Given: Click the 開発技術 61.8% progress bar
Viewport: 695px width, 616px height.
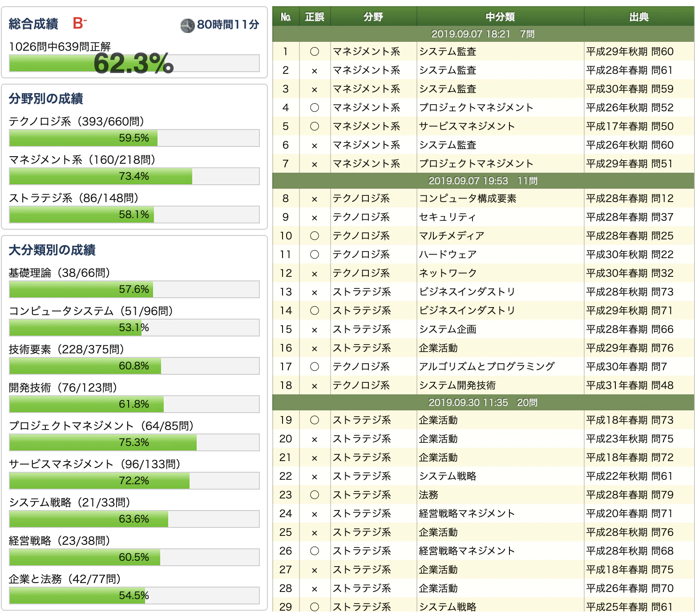Looking at the screenshot, I should tap(134, 404).
